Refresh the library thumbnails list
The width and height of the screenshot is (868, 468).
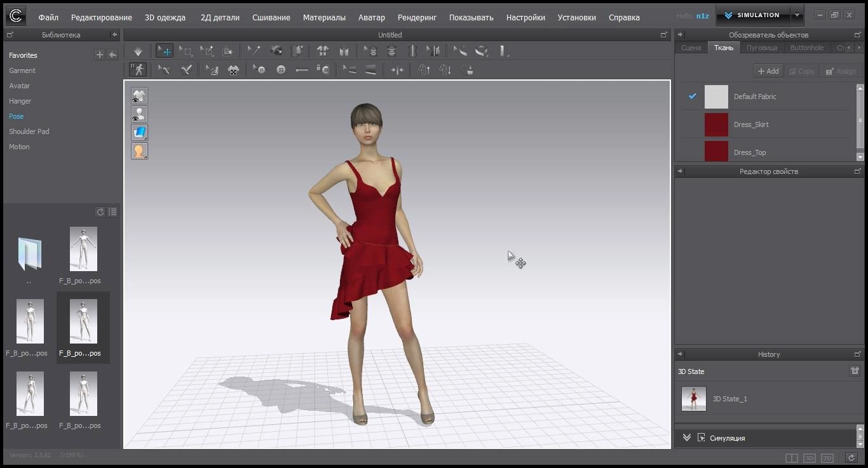pyautogui.click(x=100, y=212)
